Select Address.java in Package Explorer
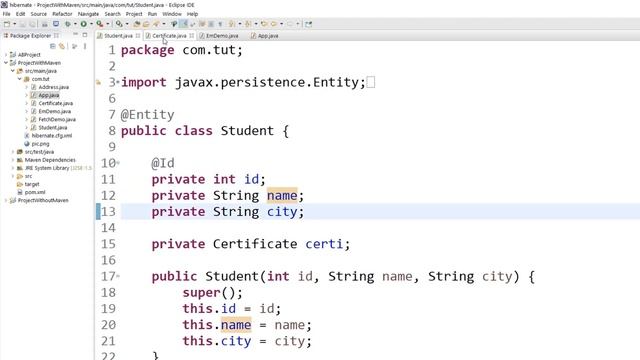Viewport: 640px width, 360px height. pyautogui.click(x=53, y=87)
